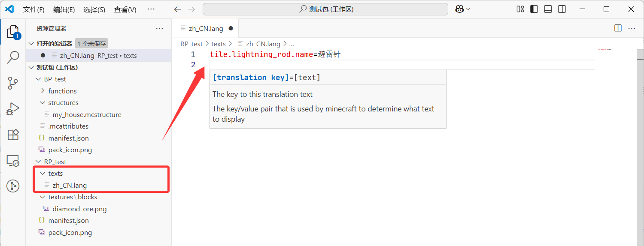Click the split editor right icon
Screen dimensions: 644x246
[618, 28]
